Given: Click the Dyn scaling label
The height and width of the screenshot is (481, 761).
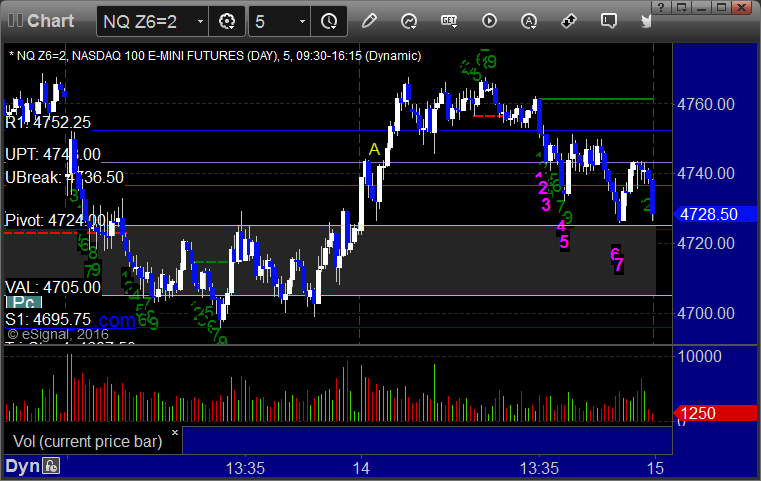Looking at the screenshot, I should point(22,466).
